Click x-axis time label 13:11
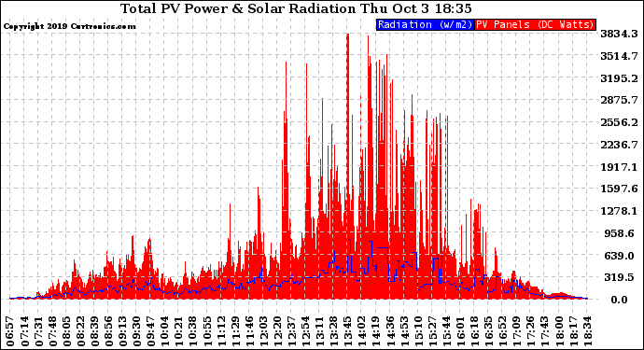 319,330
